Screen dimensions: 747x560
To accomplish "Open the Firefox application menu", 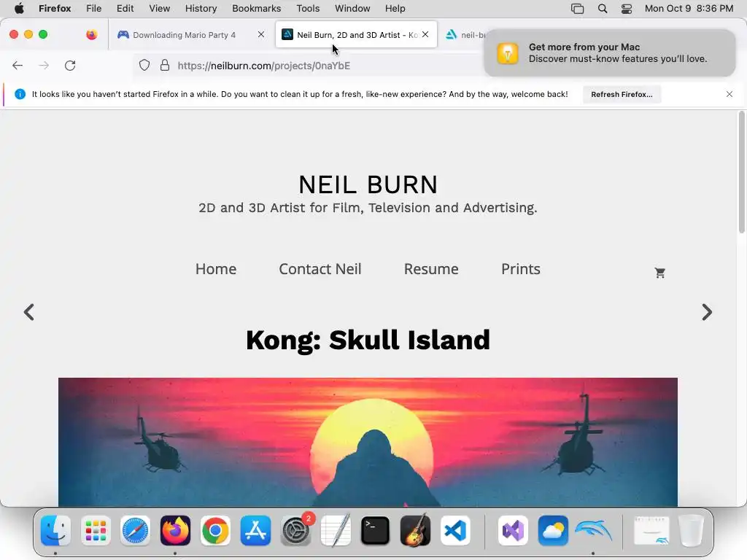I will (55, 9).
